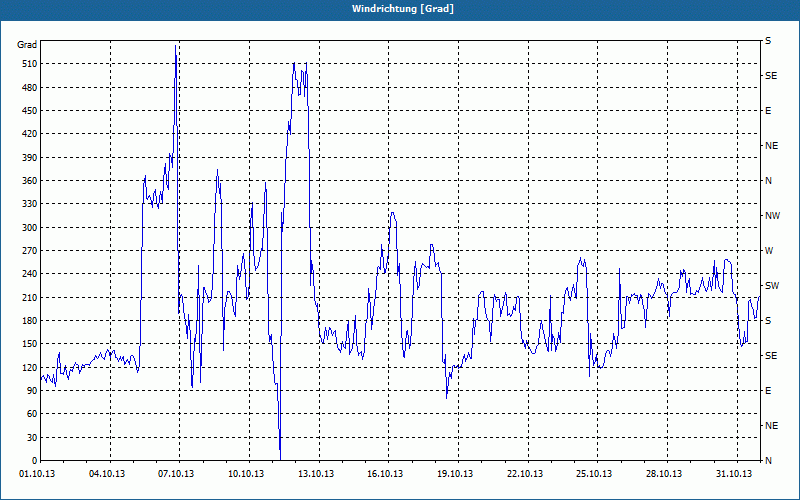Click compass label SW on right axis
Screen dimensions: 800x500
point(772,286)
